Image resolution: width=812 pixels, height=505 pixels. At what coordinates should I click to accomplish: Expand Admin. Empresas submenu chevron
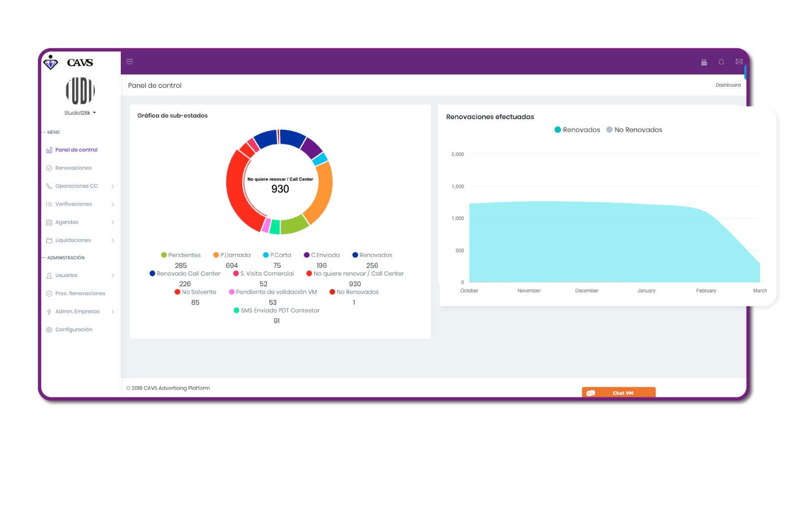tap(113, 312)
